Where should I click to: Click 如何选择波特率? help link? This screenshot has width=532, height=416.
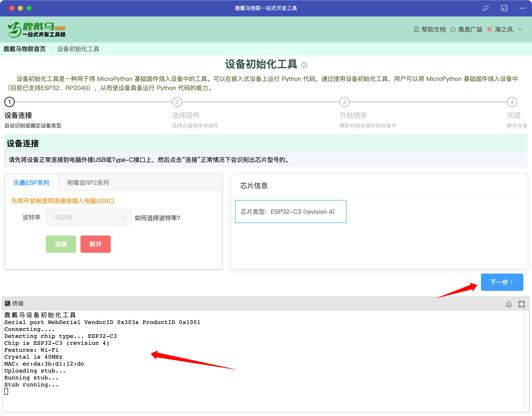click(157, 218)
